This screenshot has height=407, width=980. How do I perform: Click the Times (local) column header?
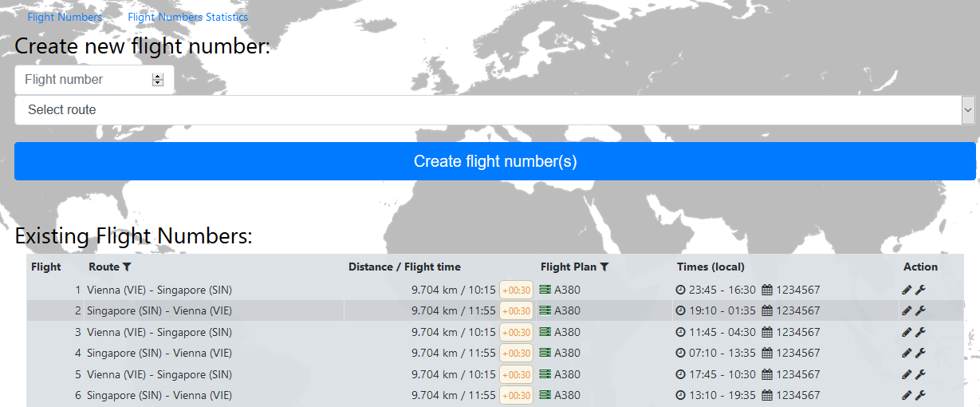tap(710, 267)
